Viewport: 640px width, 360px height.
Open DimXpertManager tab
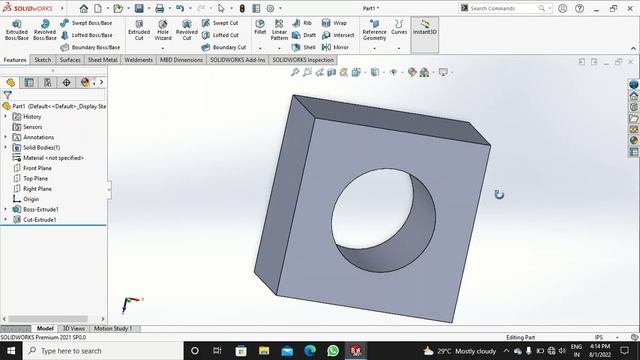coord(66,82)
